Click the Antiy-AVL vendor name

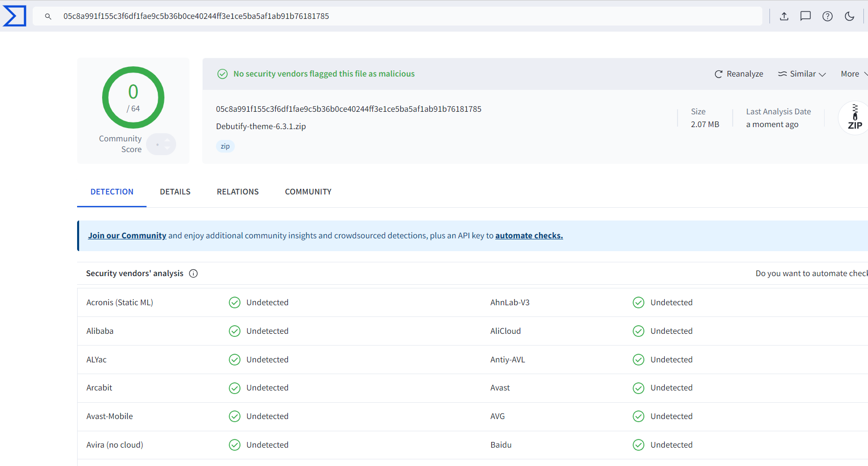(x=508, y=360)
